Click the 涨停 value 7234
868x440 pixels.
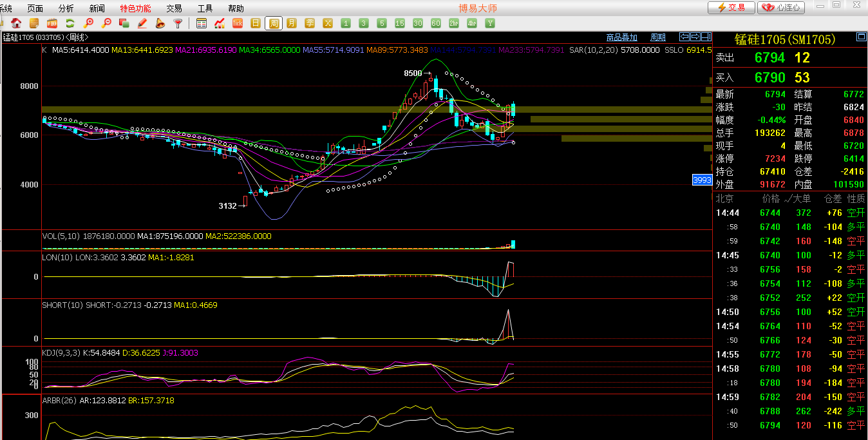[775, 158]
